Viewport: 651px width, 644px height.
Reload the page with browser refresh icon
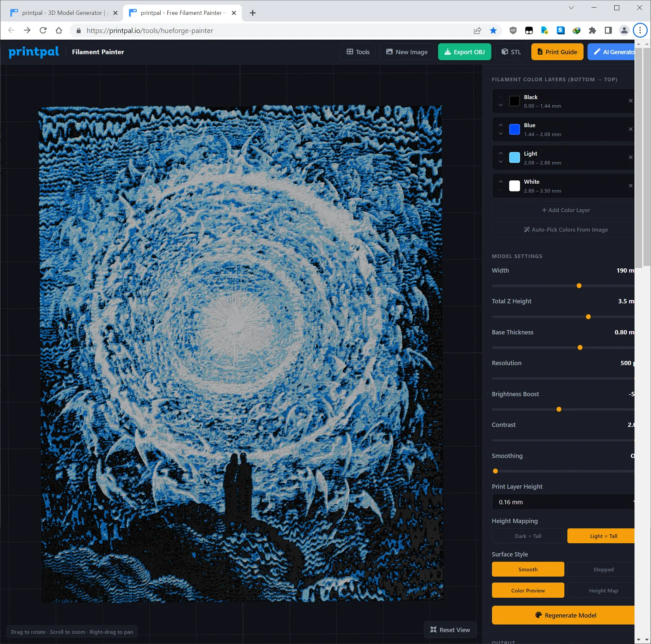43,30
